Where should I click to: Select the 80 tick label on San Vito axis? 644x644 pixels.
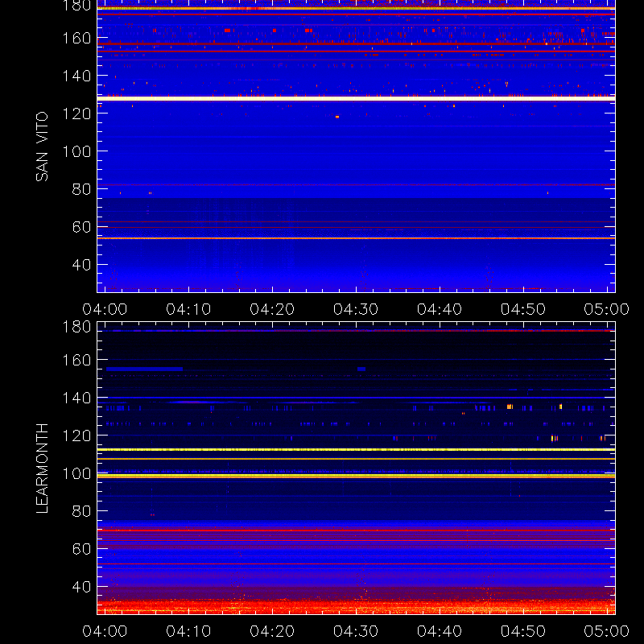[x=81, y=189]
